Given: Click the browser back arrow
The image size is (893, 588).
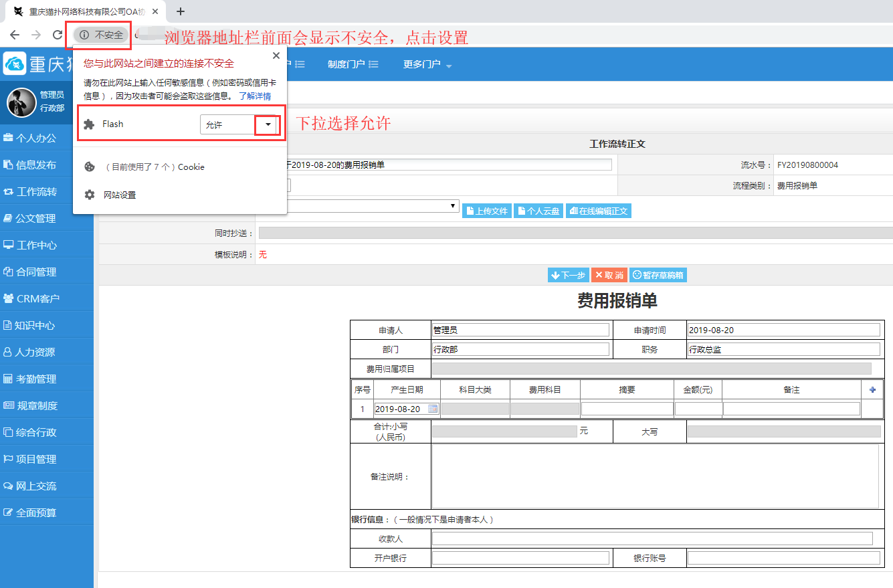Looking at the screenshot, I should (x=15, y=35).
